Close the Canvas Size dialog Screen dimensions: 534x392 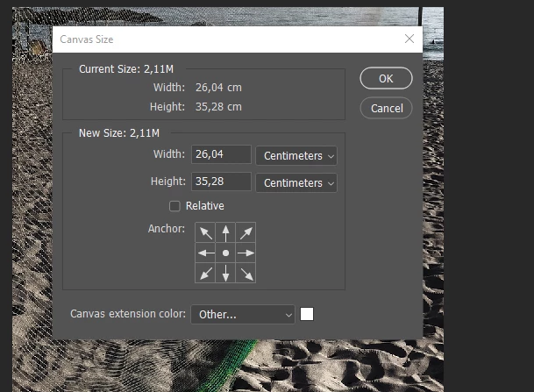point(409,39)
